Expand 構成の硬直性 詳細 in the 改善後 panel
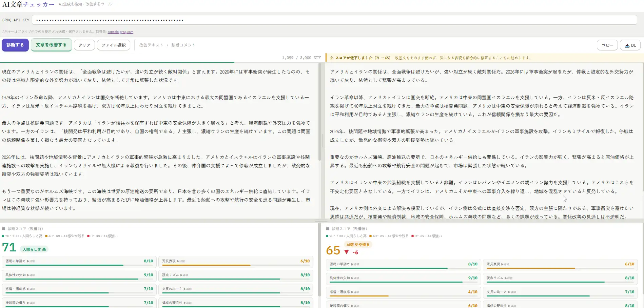Screen dimensions: 644x308 coord(512,306)
